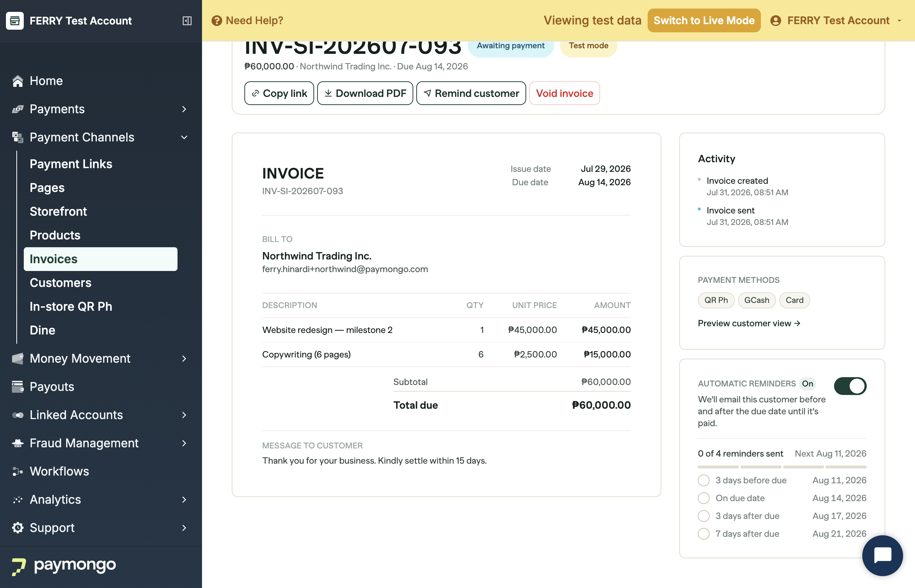
Task: Expand the Money Movement chevron
Action: point(184,359)
